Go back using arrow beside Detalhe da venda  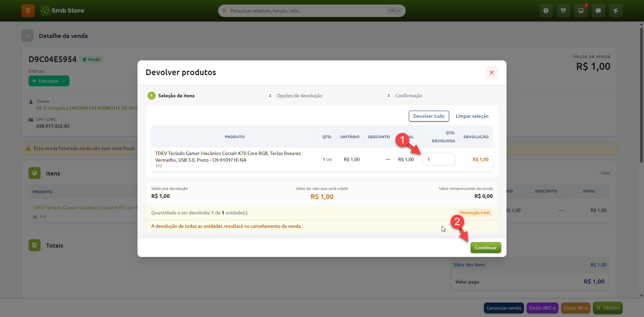point(28,36)
